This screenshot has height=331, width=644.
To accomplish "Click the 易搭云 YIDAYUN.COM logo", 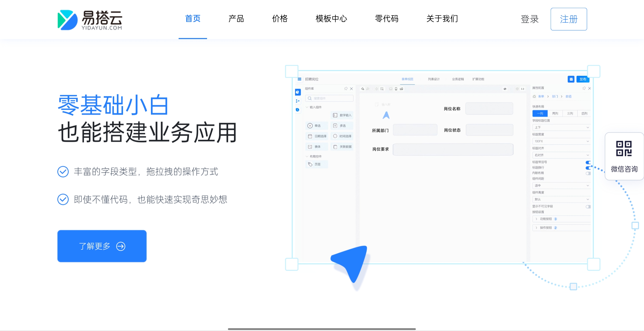I will click(x=90, y=20).
